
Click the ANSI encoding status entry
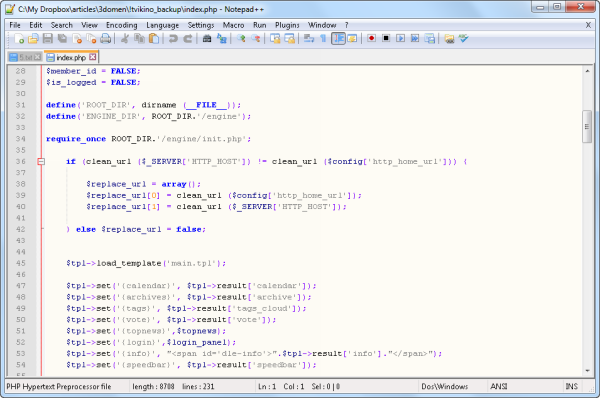[x=499, y=387]
